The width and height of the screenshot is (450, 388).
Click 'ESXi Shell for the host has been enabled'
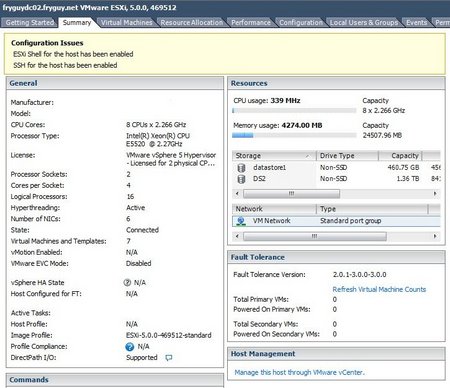[x=73, y=54]
